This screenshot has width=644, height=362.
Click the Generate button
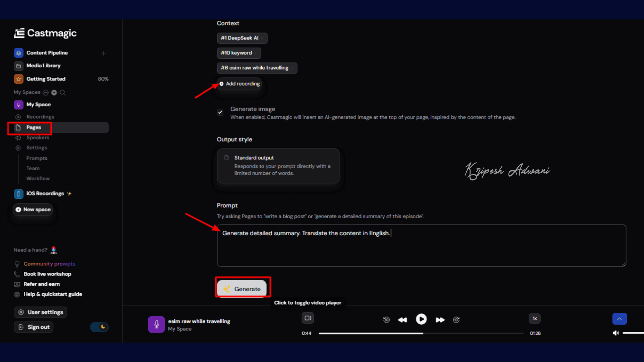coord(242,289)
